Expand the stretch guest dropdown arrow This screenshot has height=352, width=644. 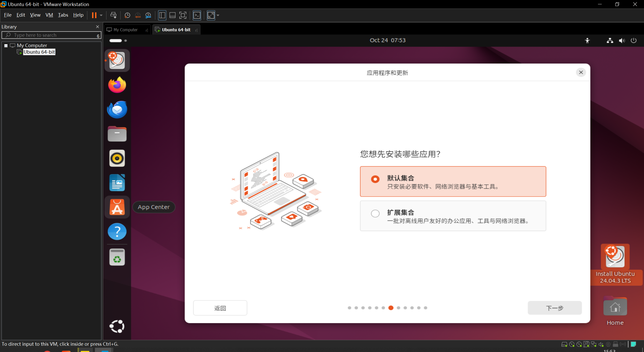point(218,15)
